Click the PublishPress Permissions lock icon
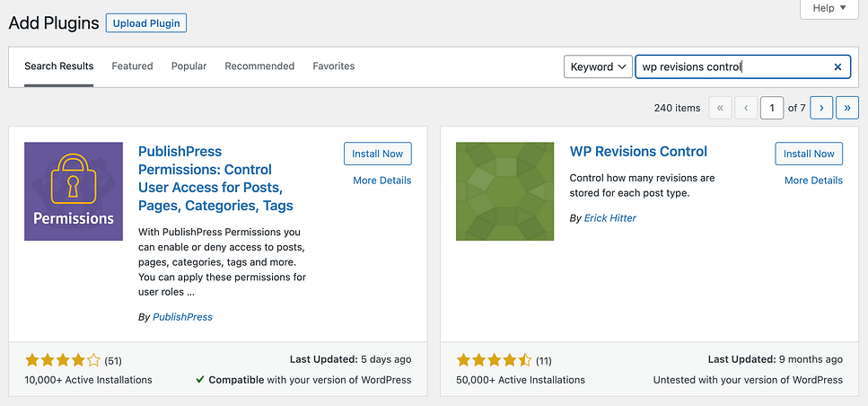The width and height of the screenshot is (868, 406). 74,191
